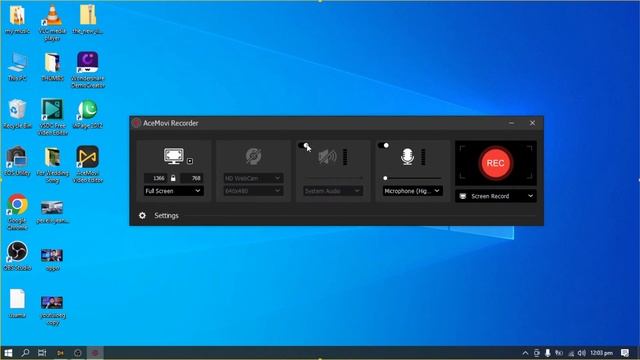Select the EOS Utility desktop icon
The height and width of the screenshot is (360, 640).
coord(17,161)
